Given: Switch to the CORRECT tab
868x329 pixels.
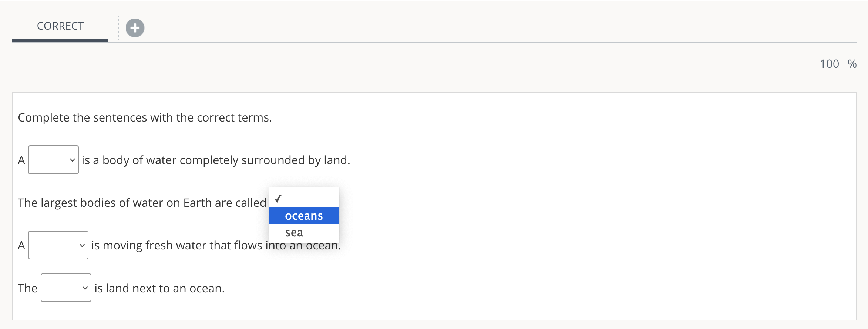Looking at the screenshot, I should point(60,26).
